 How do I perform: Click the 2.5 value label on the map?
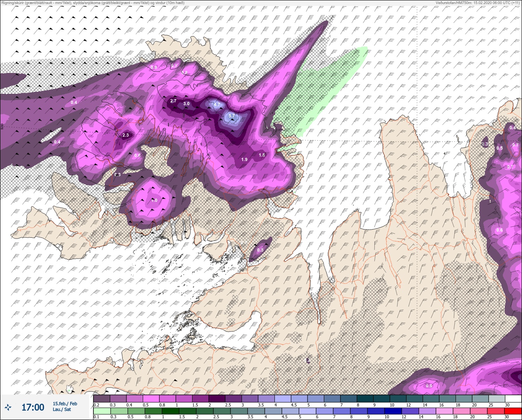coord(126,135)
